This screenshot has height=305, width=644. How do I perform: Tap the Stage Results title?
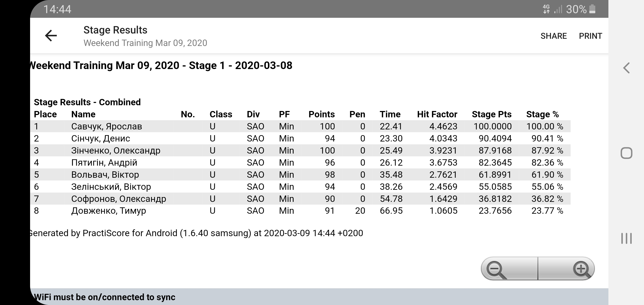115,30
